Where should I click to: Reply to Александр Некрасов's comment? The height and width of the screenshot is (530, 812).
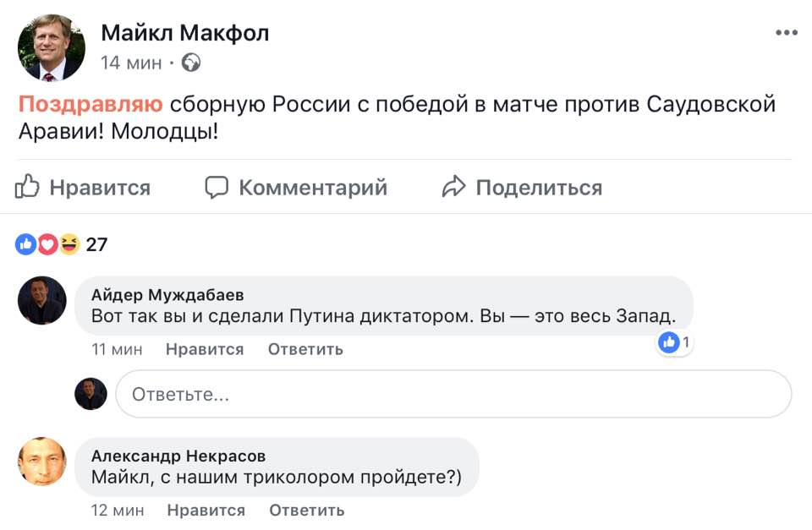tap(307, 510)
